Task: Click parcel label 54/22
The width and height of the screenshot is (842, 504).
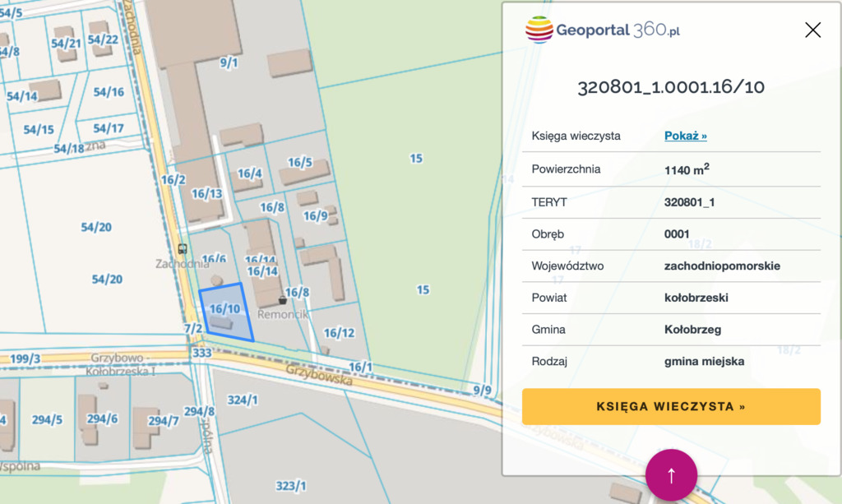Action: [103, 39]
